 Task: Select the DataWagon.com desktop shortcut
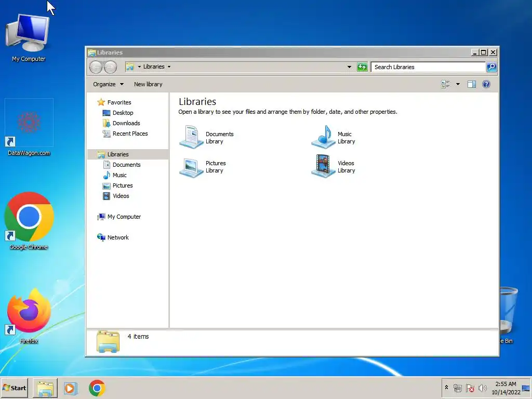pos(29,127)
